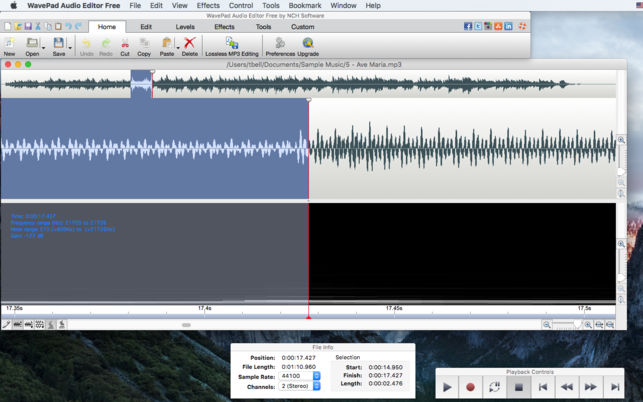Open the Sample Rate dropdown
643x402 pixels.
click(x=317, y=375)
